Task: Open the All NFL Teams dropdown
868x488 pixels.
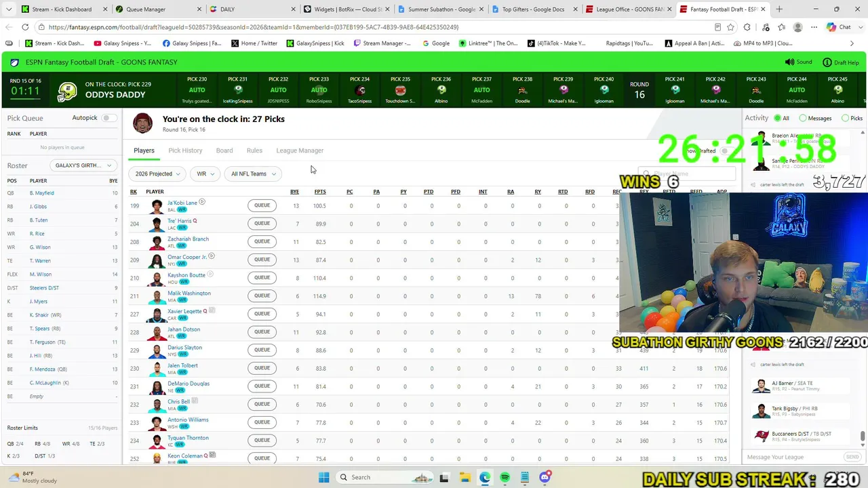Action: pyautogui.click(x=254, y=174)
